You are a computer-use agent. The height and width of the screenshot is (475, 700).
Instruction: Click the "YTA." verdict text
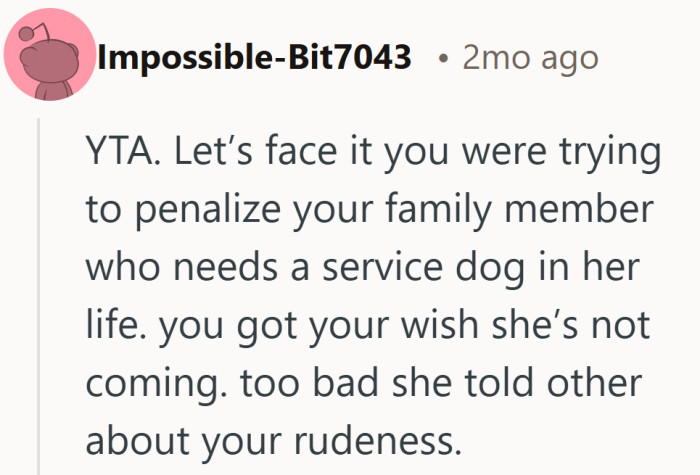coord(122,156)
